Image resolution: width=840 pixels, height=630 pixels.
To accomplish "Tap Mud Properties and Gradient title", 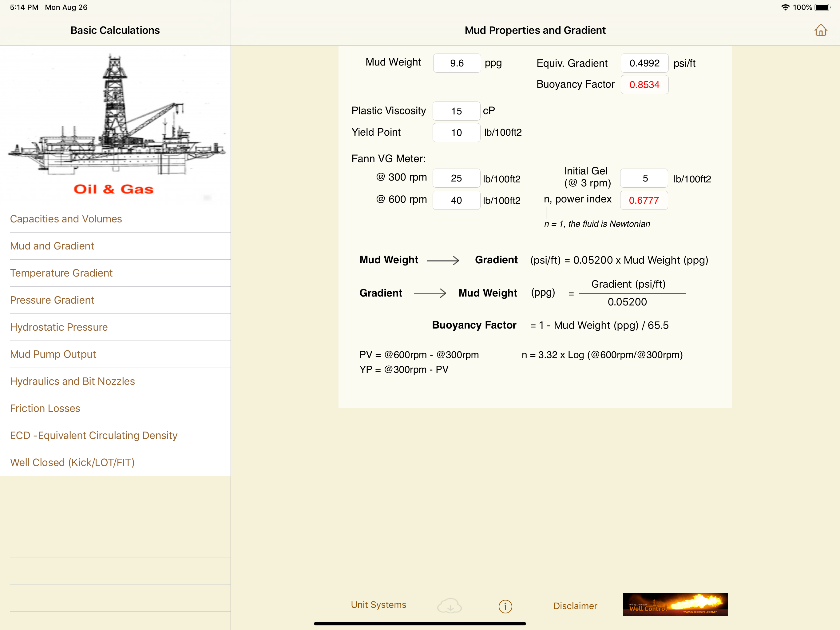I will 535,30.
